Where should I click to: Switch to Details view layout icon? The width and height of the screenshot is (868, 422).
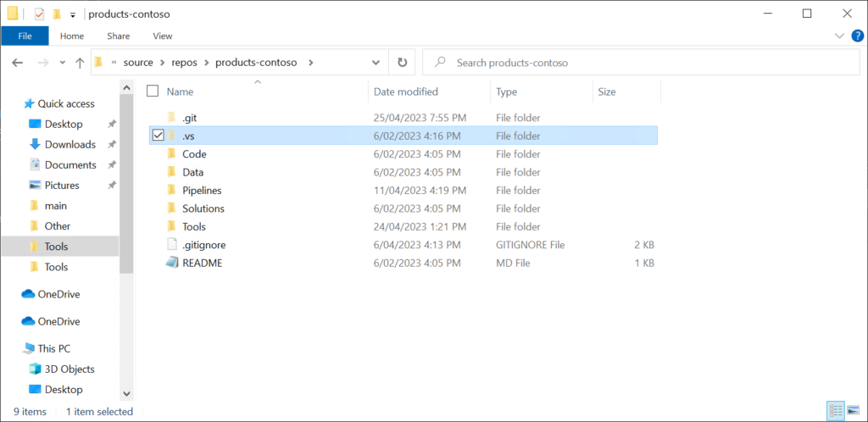[x=836, y=411]
